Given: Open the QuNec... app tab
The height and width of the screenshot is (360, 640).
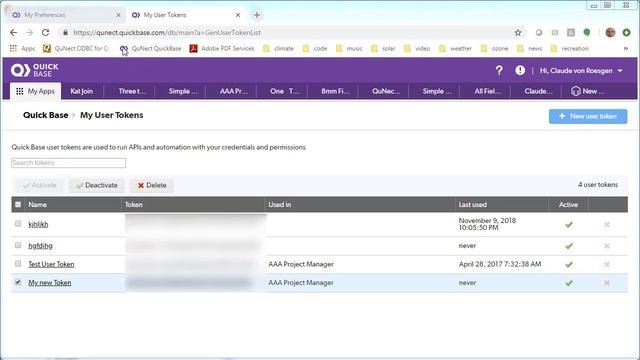Looking at the screenshot, I should tap(386, 91).
